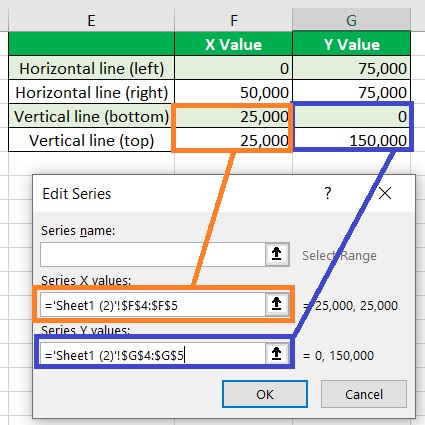Click range selector icon for Series Y values

(277, 354)
